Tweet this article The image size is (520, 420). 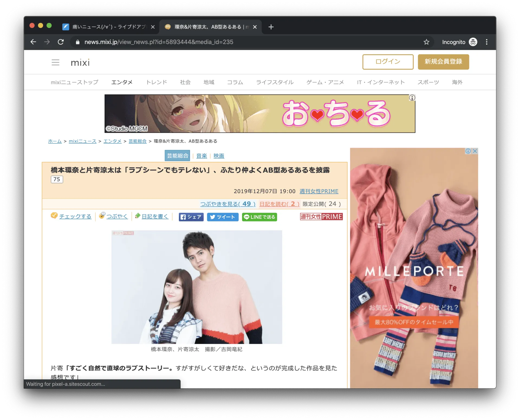[222, 217]
